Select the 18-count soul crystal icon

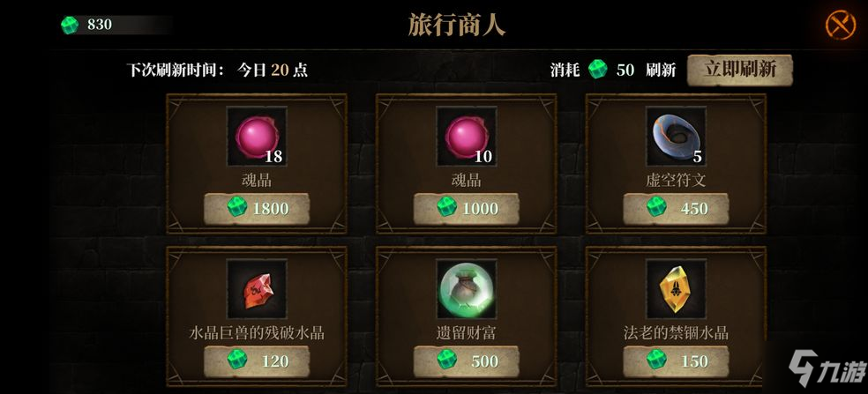coord(257,136)
